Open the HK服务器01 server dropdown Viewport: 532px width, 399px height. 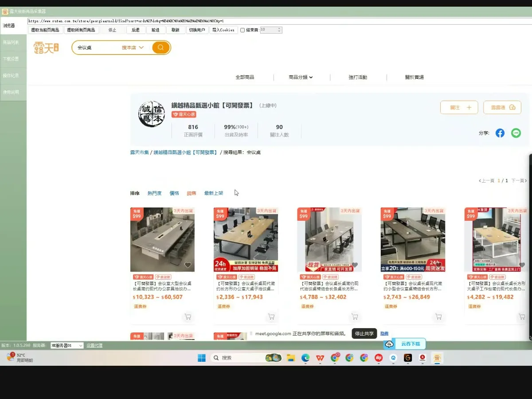(x=67, y=345)
